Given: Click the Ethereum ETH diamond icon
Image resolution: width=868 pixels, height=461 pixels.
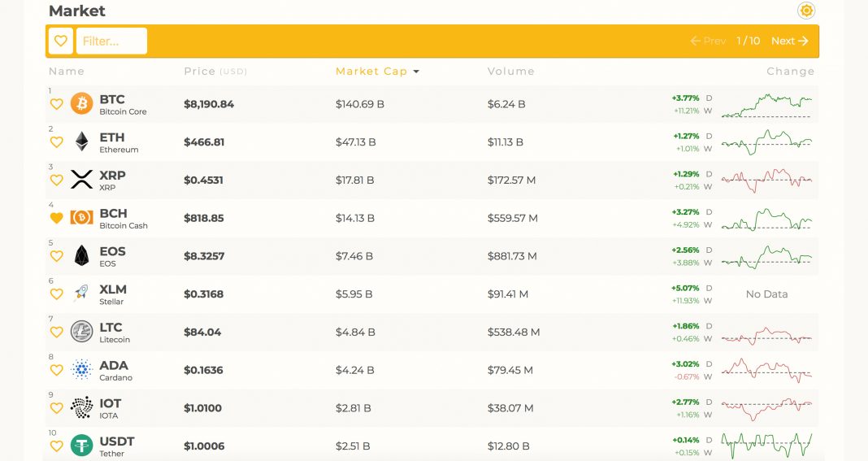Looking at the screenshot, I should pyautogui.click(x=81, y=141).
